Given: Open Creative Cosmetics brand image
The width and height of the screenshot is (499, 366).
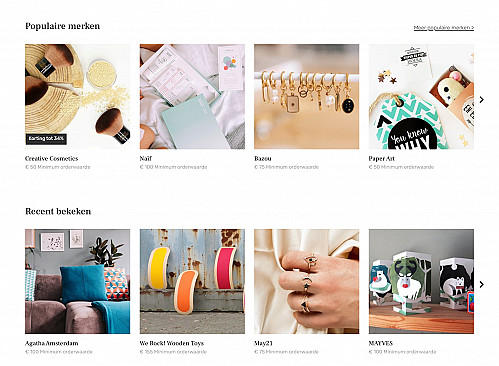Looking at the screenshot, I should pyautogui.click(x=77, y=97).
